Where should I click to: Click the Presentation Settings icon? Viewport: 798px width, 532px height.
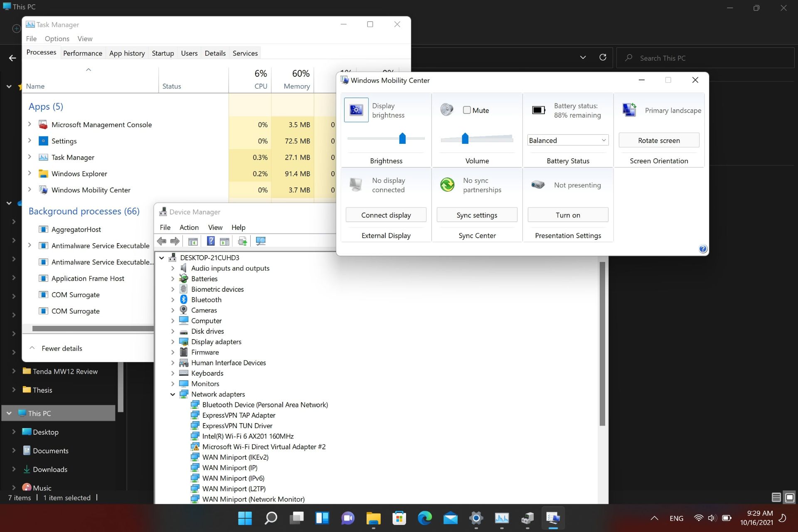(537, 185)
